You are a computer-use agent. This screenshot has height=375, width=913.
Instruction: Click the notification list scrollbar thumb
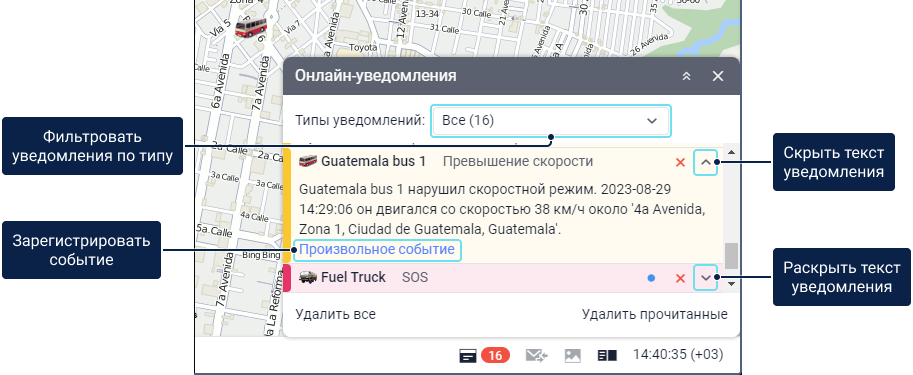732,254
